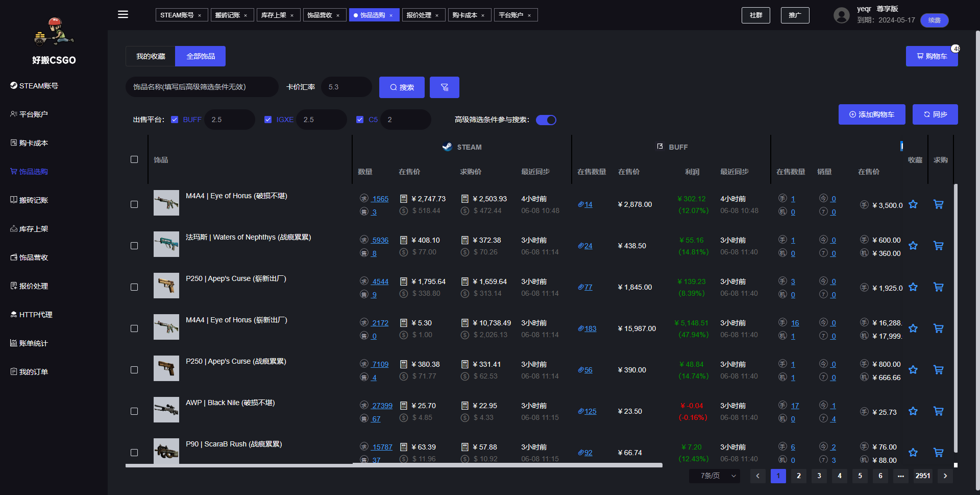
Task: Click the 搜索 button
Action: pos(402,87)
